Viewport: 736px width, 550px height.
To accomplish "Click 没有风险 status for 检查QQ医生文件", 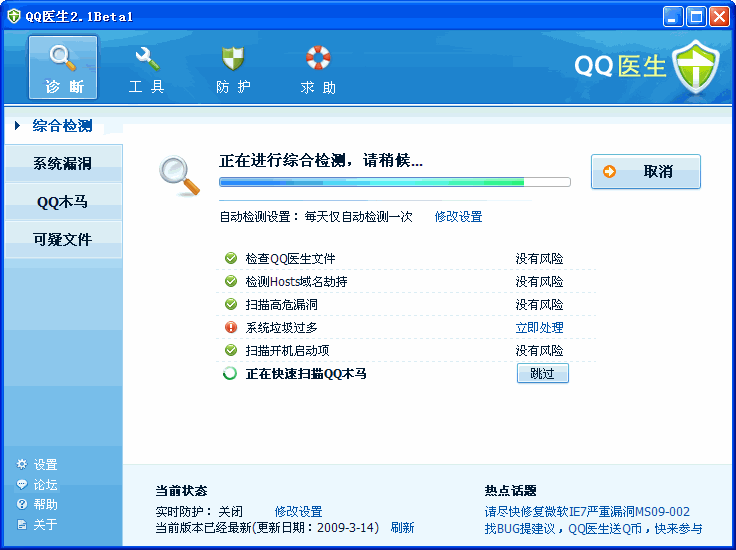I will click(539, 259).
